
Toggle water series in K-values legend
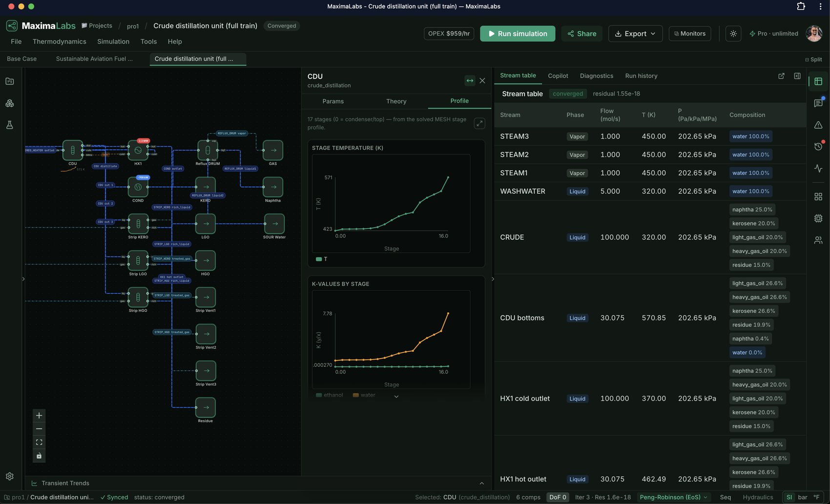[364, 395]
